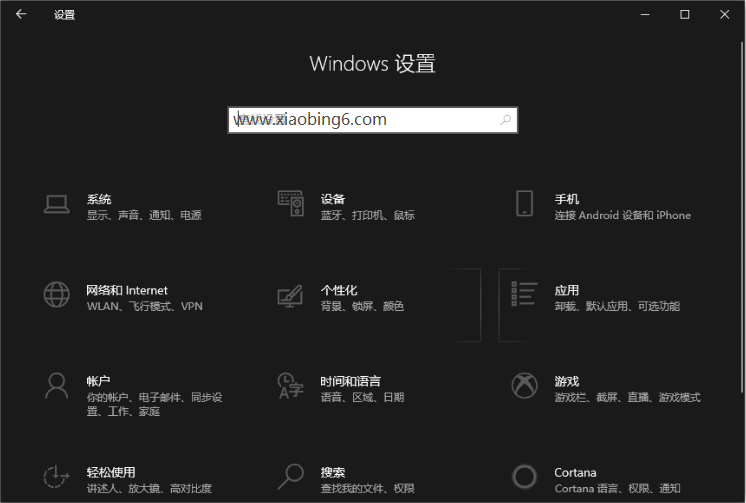The image size is (746, 503).
Task: Click description 蓝牙、打印机、鼠标
Action: (368, 215)
